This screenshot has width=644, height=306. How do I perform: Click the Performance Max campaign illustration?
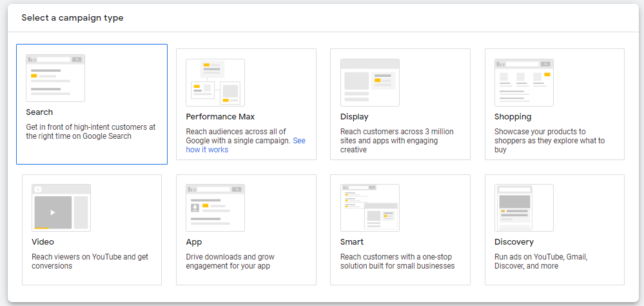[x=215, y=83]
